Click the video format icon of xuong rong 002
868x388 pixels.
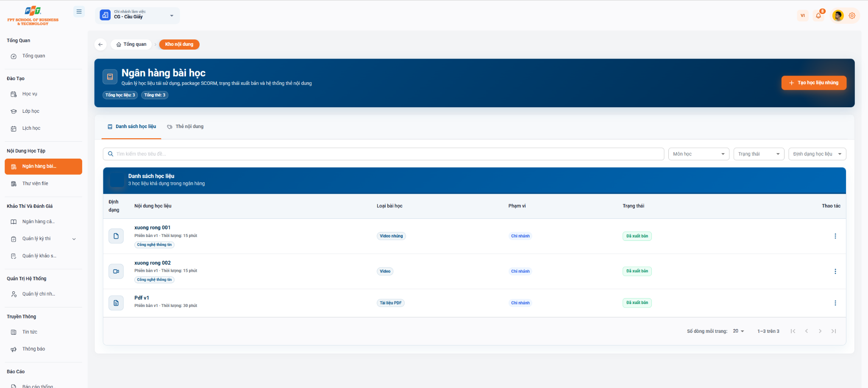116,271
